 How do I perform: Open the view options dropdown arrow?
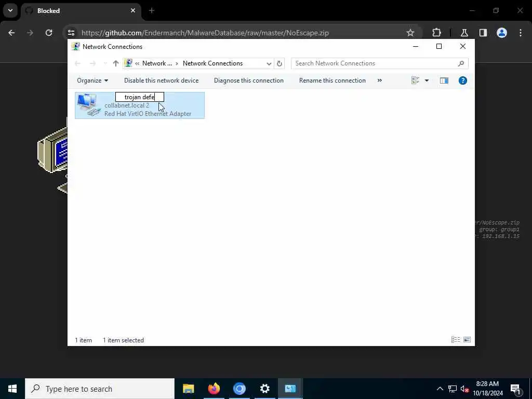[x=427, y=81]
